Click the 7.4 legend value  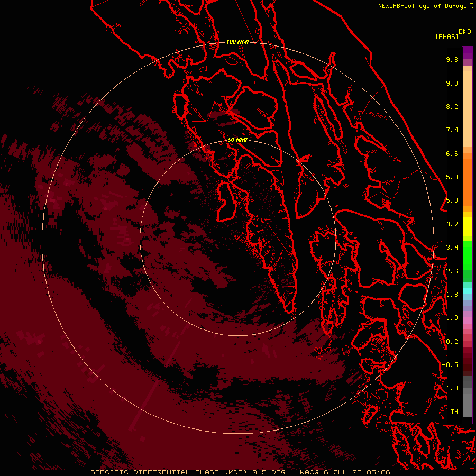[x=452, y=130]
